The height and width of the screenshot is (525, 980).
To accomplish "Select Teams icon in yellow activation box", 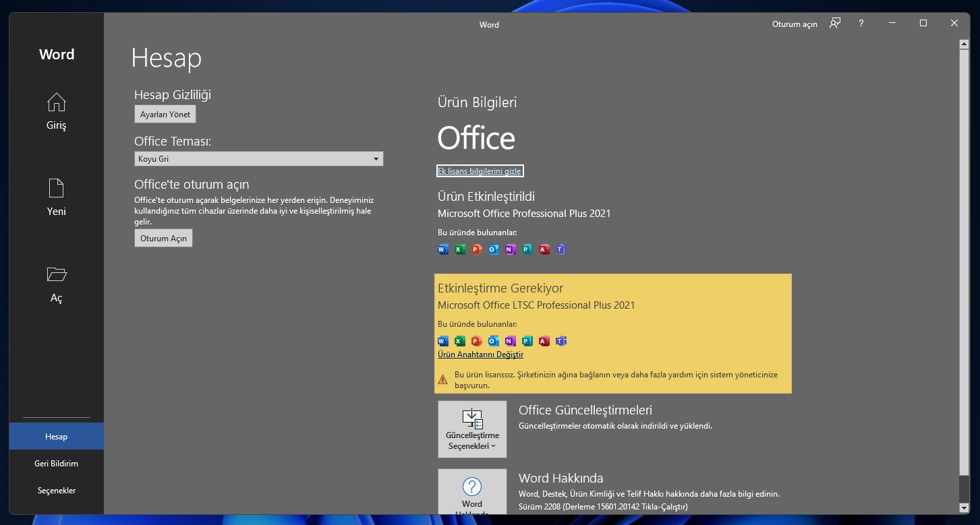I will point(561,341).
